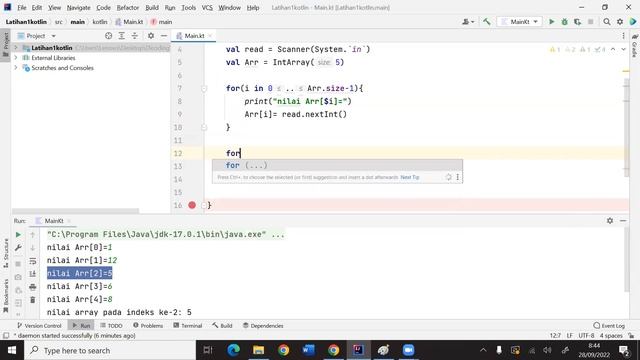
Task: Go to next highlighted error arrow
Action: (x=623, y=49)
